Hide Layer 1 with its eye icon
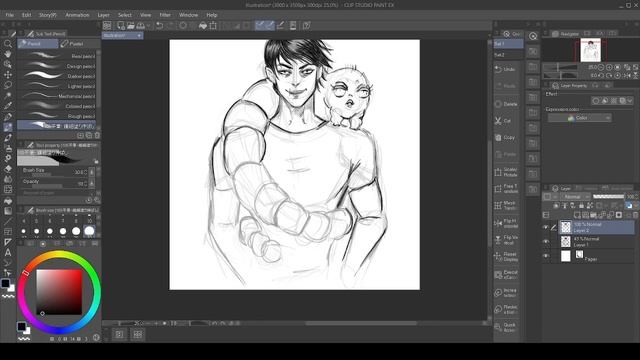 point(546,242)
